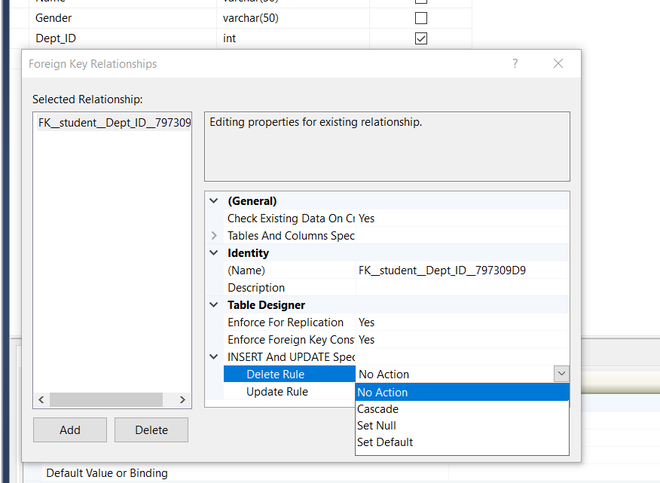Click the (Name) property value field

point(462,270)
